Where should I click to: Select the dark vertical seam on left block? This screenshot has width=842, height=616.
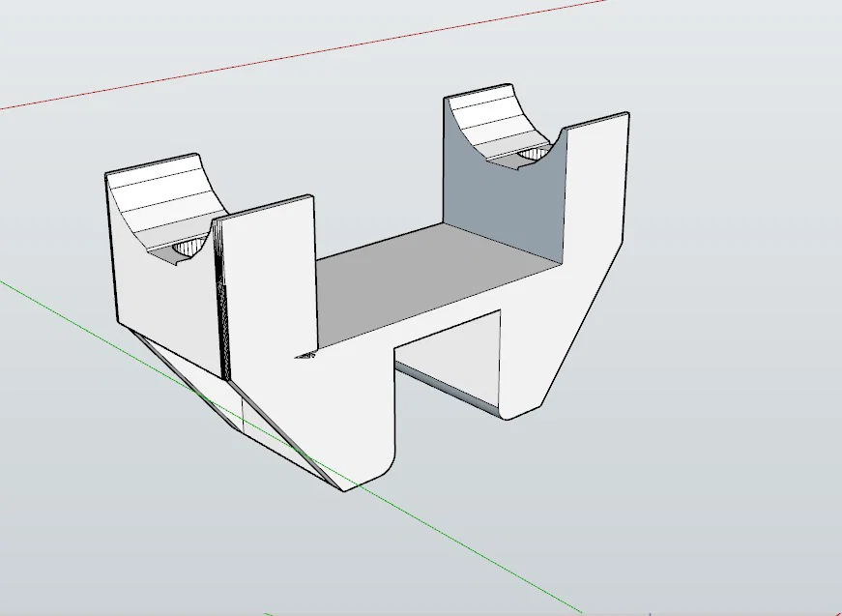tap(221, 301)
